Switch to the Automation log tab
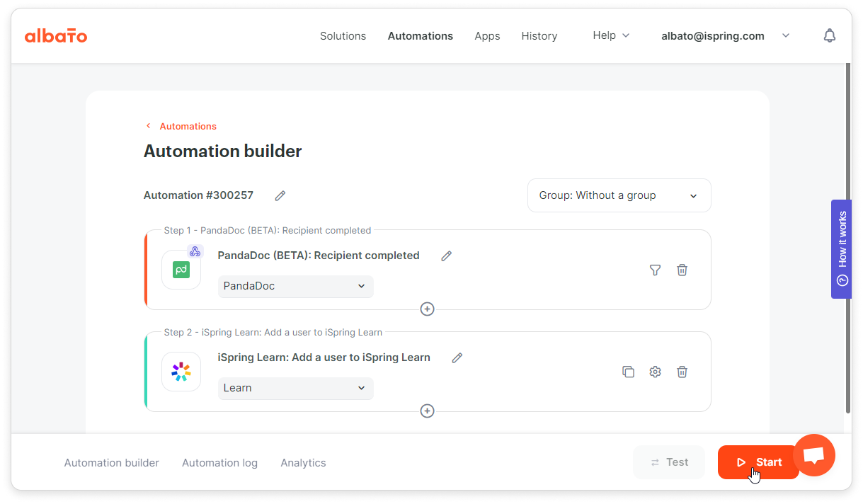The width and height of the screenshot is (863, 504). click(x=219, y=463)
